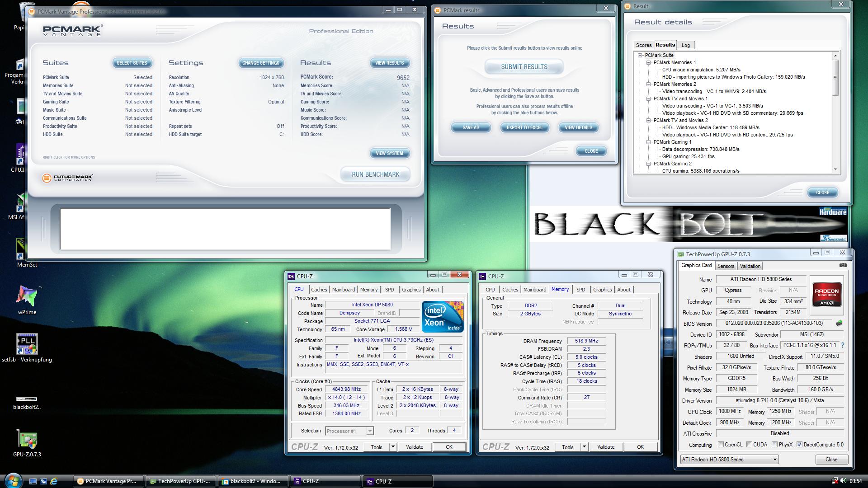
Task: Click the blackbolt2 taskbar button
Action: click(252, 481)
